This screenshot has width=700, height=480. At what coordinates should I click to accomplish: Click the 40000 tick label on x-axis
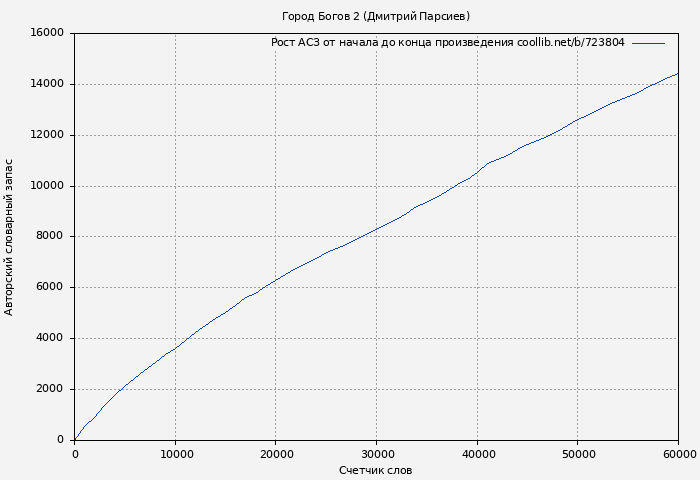(477, 454)
